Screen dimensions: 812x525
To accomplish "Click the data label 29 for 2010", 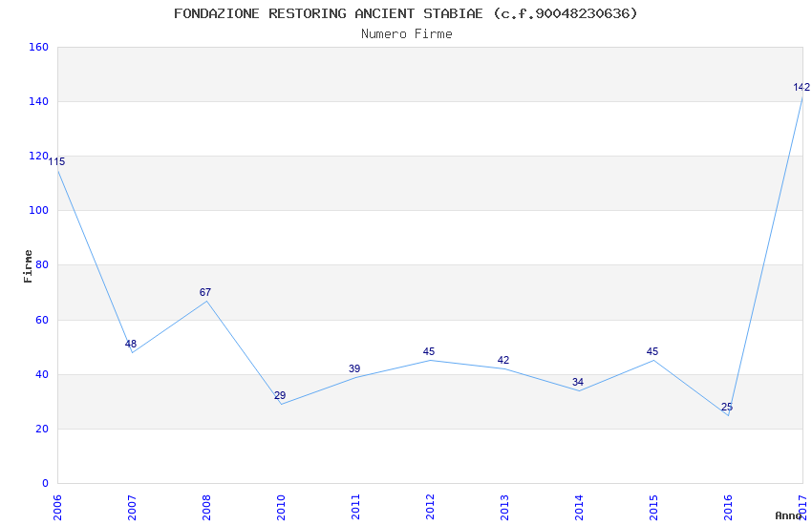I will [280, 395].
